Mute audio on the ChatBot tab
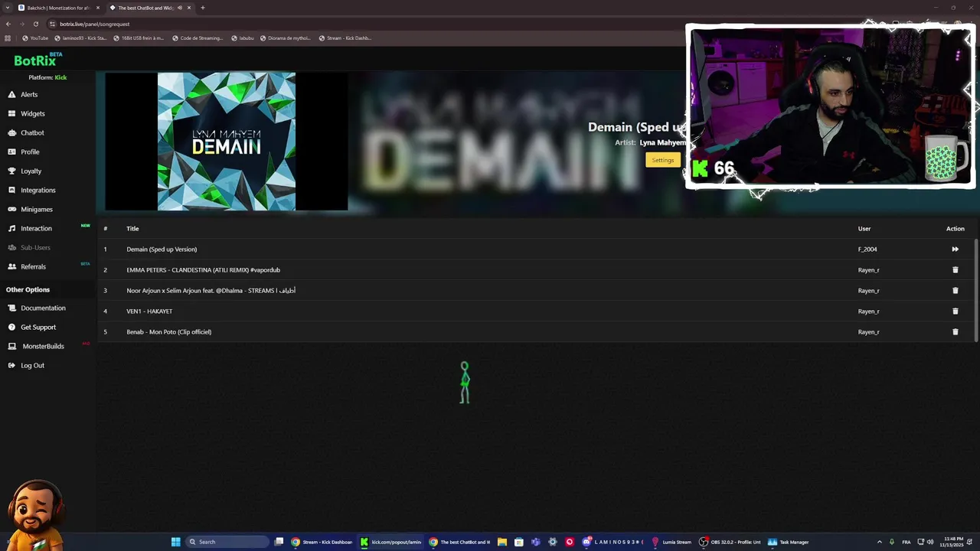Image resolution: width=980 pixels, height=551 pixels. click(180, 8)
